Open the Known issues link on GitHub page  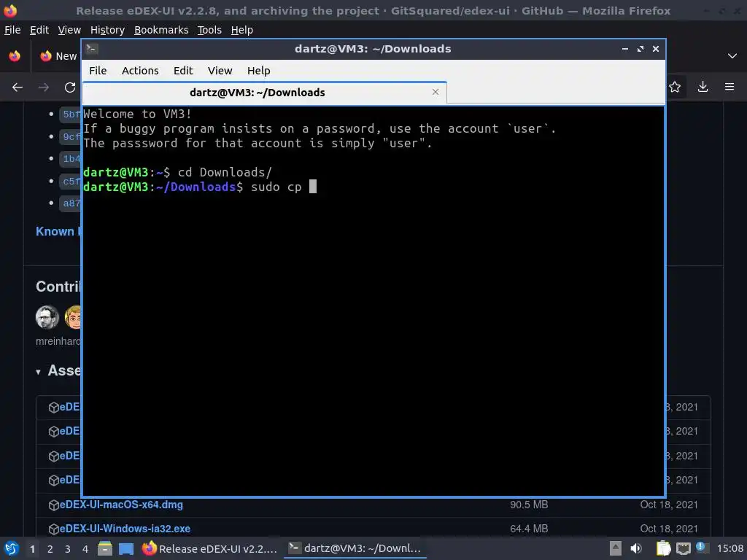[x=58, y=231]
